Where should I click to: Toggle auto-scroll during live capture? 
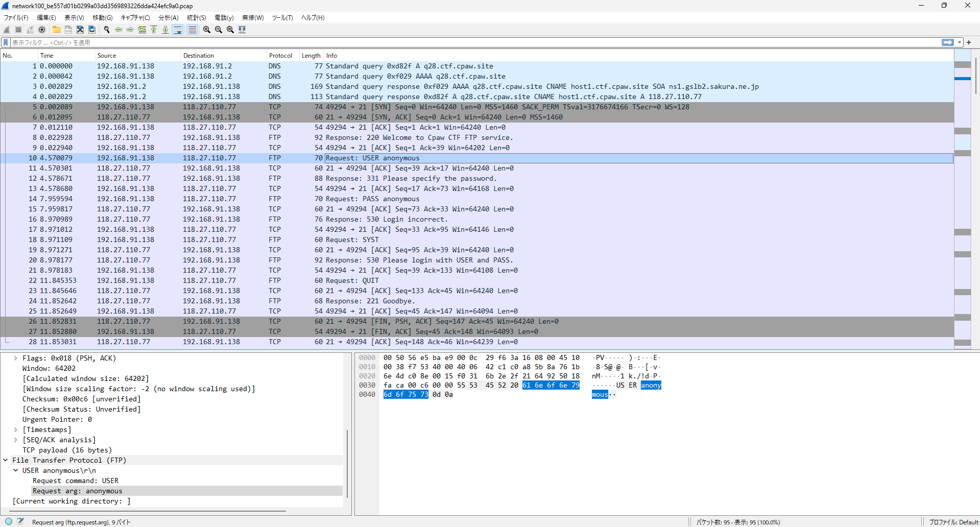point(178,30)
